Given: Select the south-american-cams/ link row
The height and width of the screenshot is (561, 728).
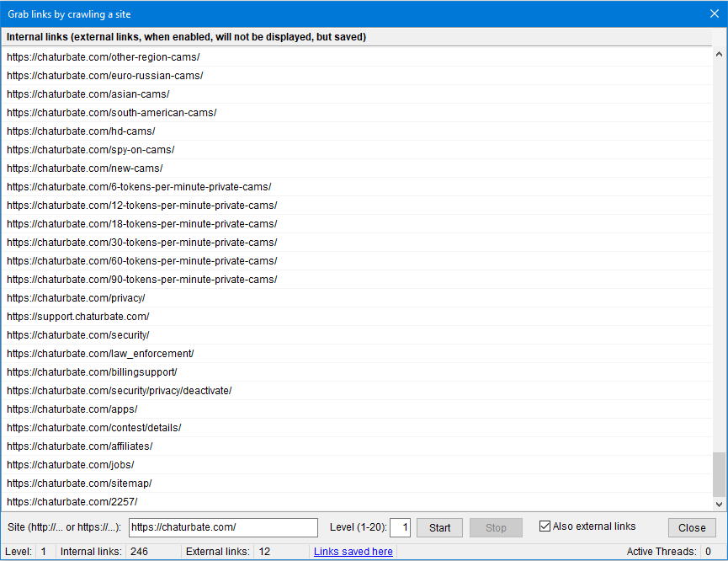Looking at the screenshot, I should 357,113.
